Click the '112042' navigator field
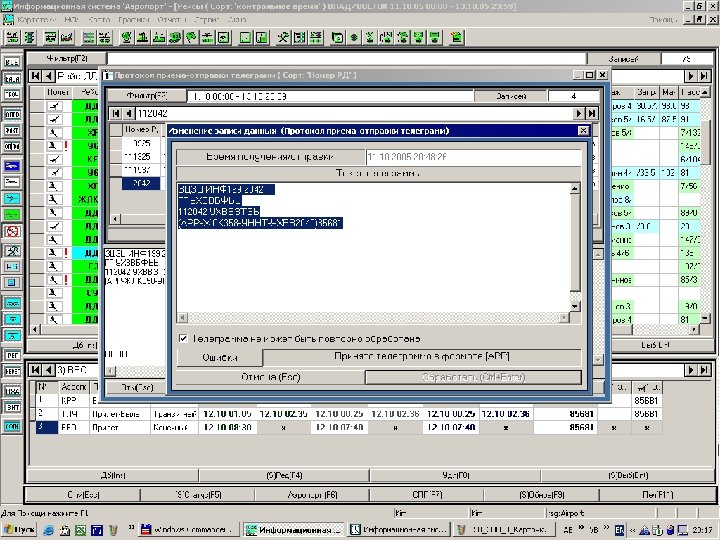720x540 pixels. click(x=354, y=113)
